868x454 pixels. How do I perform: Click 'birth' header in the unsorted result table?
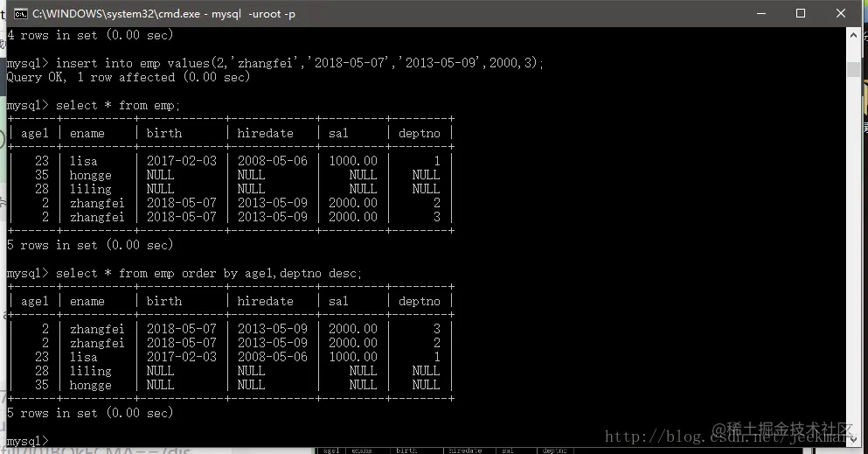[x=163, y=134]
